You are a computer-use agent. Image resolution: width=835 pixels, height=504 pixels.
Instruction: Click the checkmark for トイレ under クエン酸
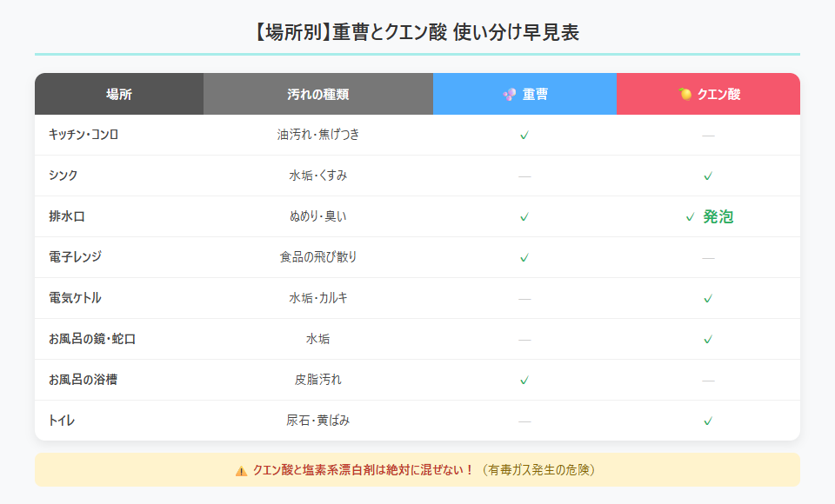pos(709,420)
